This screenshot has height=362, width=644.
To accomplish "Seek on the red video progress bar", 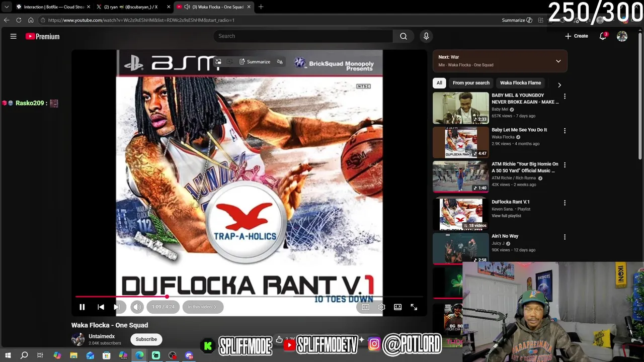I will pos(249,297).
